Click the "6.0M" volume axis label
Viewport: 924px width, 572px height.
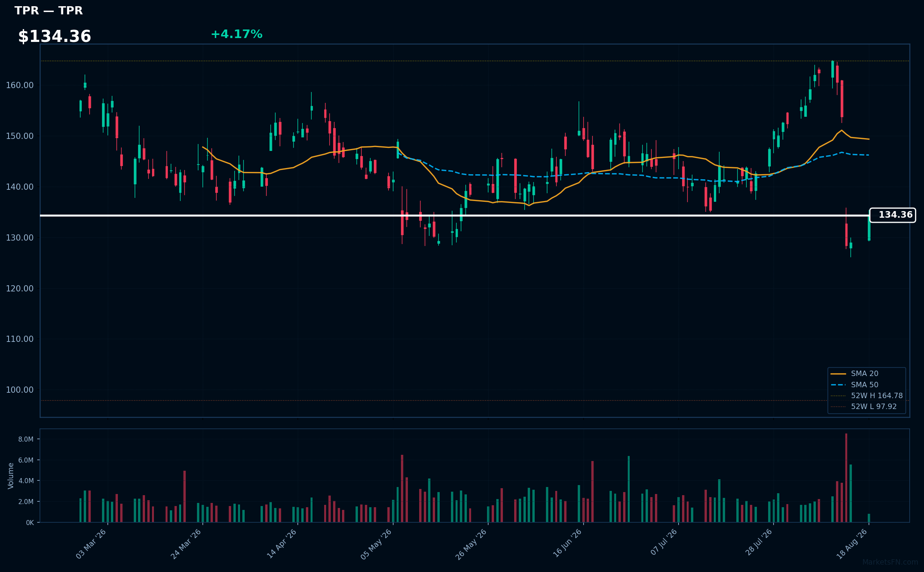point(26,460)
